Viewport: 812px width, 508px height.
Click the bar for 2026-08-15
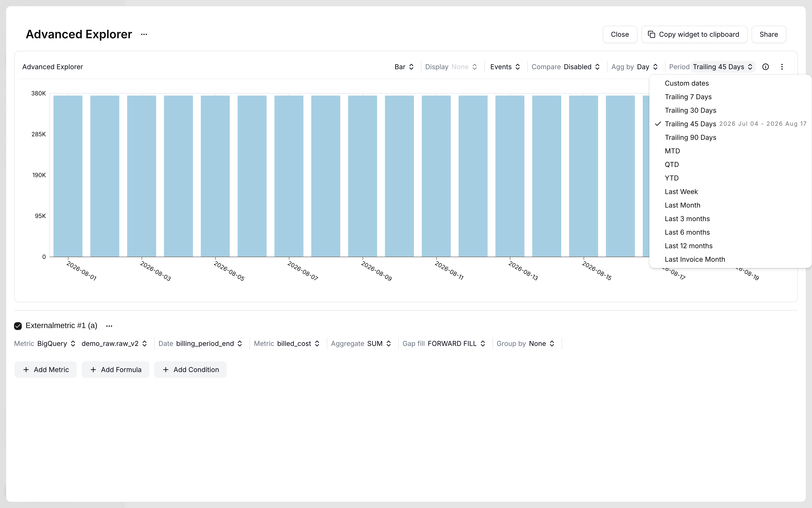pyautogui.click(x=584, y=176)
